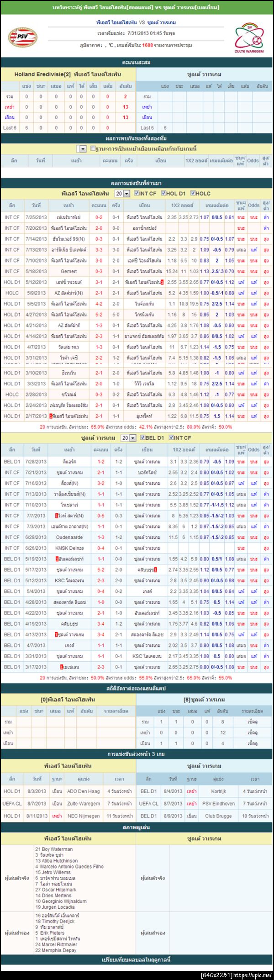
Task: Click red card icon in 2/17/2013 PSV row
Action: (52, 416)
